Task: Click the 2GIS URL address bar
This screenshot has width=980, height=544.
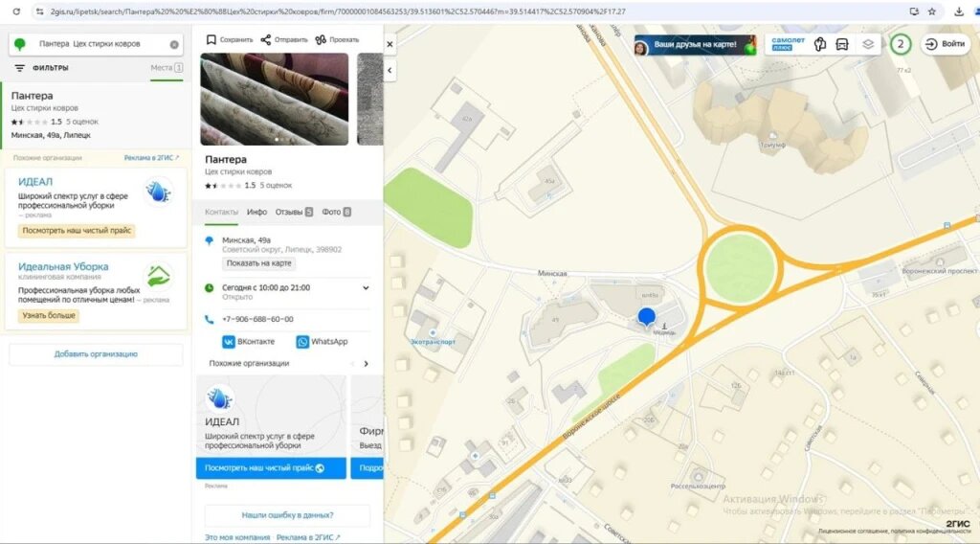Action: [x=338, y=11]
